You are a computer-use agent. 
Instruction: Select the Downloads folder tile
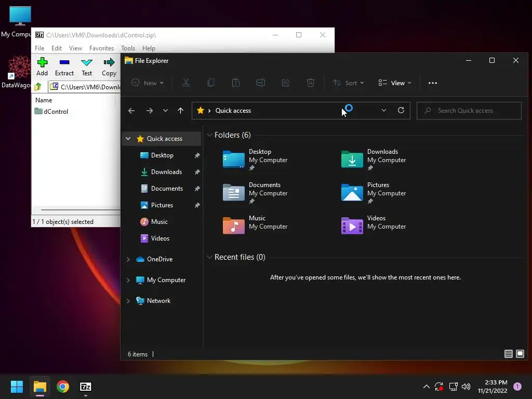tap(374, 159)
